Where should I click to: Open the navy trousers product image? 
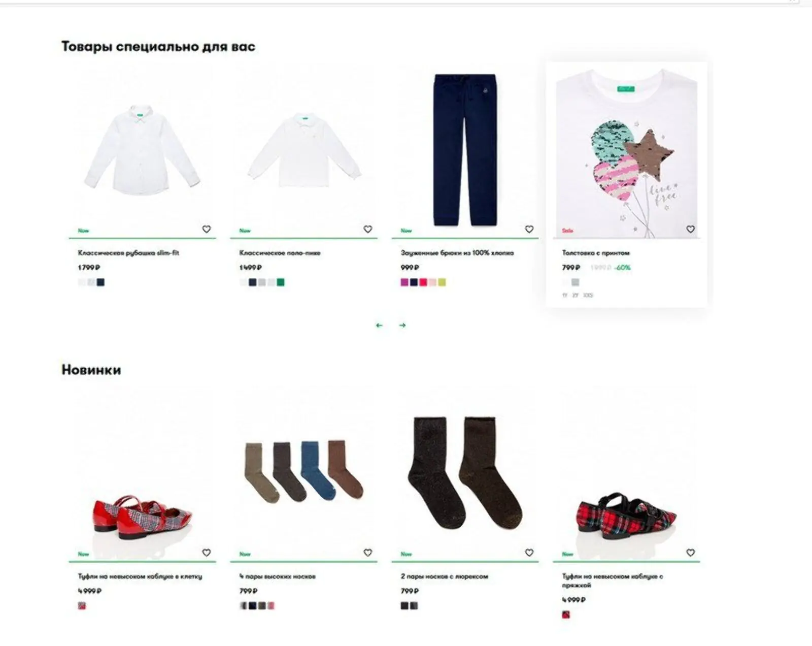[465, 150]
